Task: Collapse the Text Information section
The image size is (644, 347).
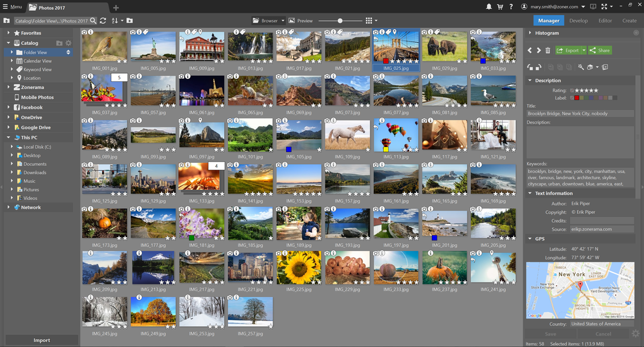Action: pyautogui.click(x=530, y=194)
